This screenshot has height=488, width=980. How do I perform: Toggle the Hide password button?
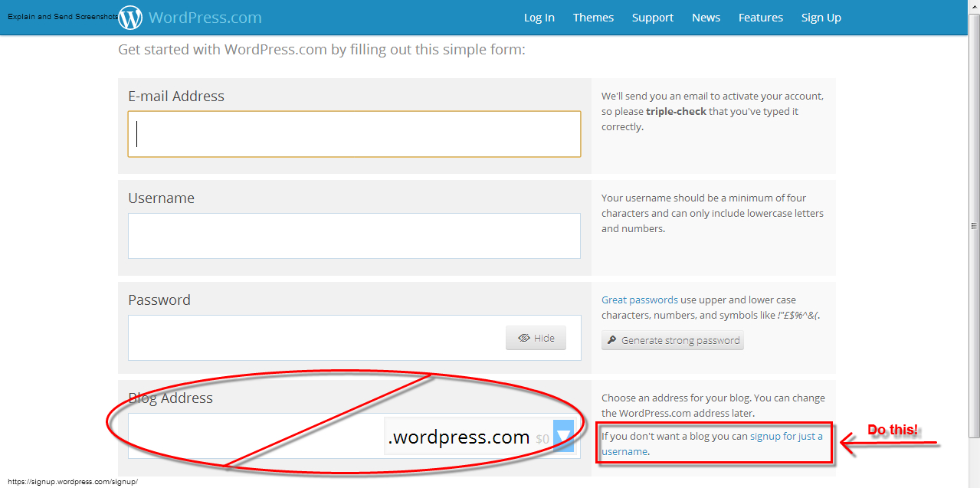coord(536,338)
